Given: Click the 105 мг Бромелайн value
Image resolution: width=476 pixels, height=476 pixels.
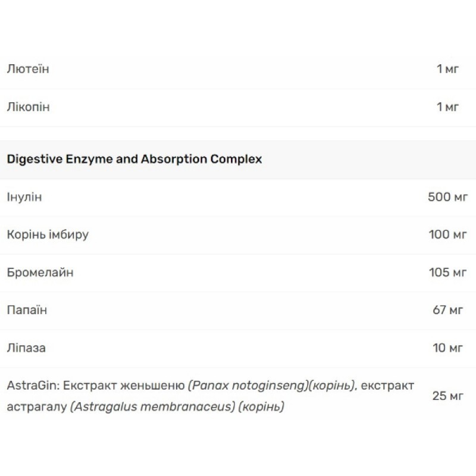Looking at the screenshot, I should [x=448, y=273].
